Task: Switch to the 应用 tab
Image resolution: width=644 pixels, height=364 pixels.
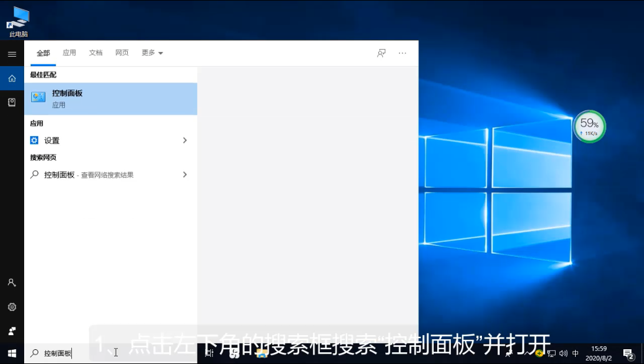Action: [x=70, y=53]
